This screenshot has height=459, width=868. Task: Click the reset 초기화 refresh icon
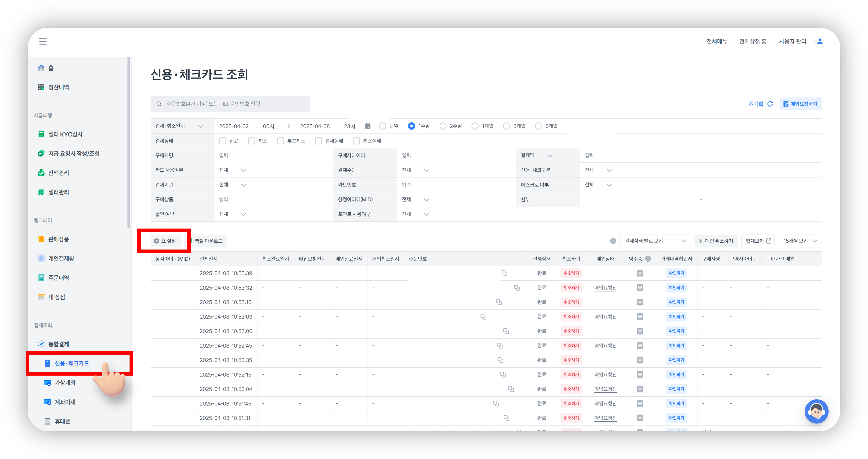770,104
